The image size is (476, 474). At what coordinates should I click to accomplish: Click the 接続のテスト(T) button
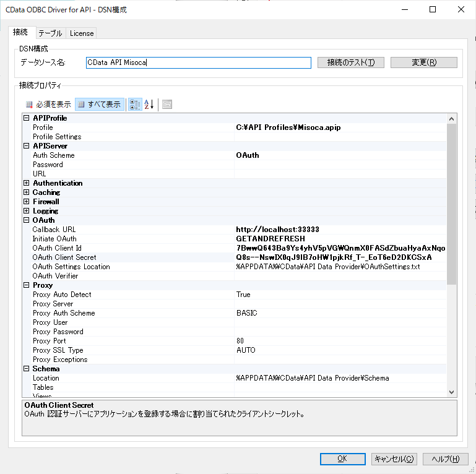(x=351, y=62)
